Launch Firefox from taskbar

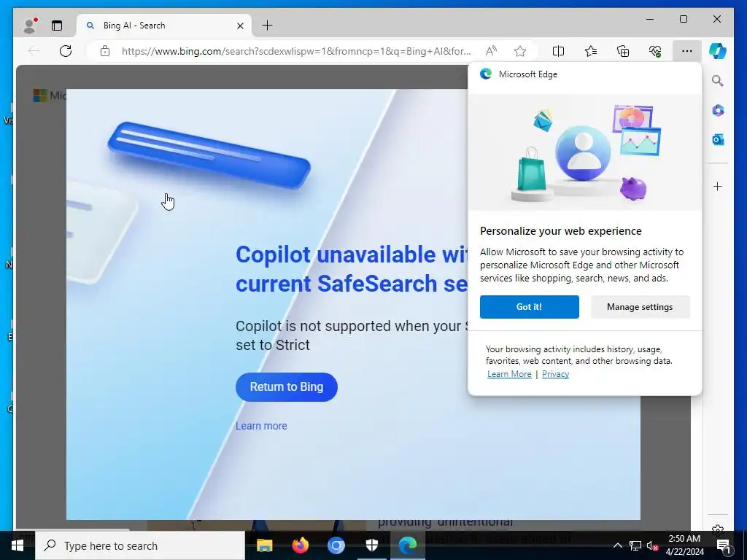pyautogui.click(x=300, y=545)
